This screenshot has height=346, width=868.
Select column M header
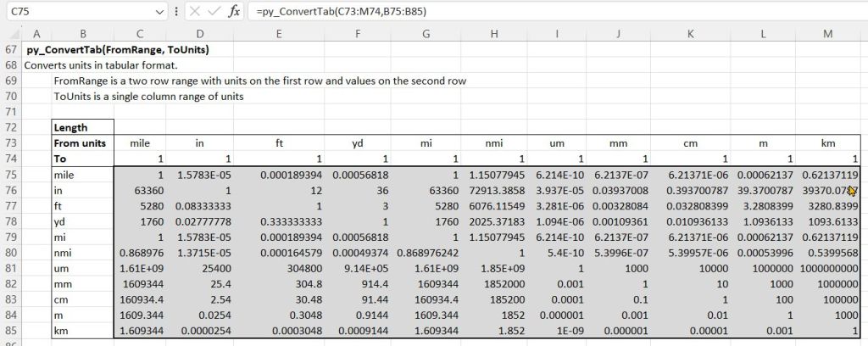(827, 34)
